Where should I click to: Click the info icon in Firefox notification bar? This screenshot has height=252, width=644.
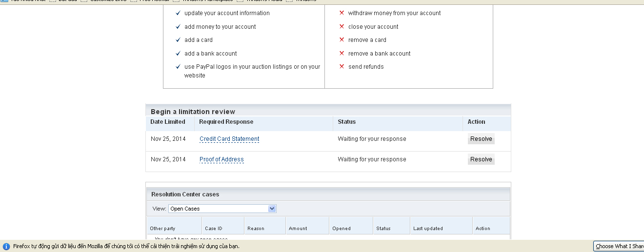pyautogui.click(x=6, y=247)
